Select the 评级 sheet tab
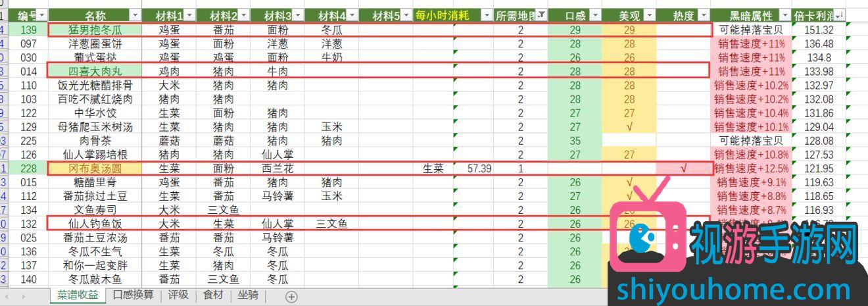This screenshot has height=306, width=868. pos(178,295)
